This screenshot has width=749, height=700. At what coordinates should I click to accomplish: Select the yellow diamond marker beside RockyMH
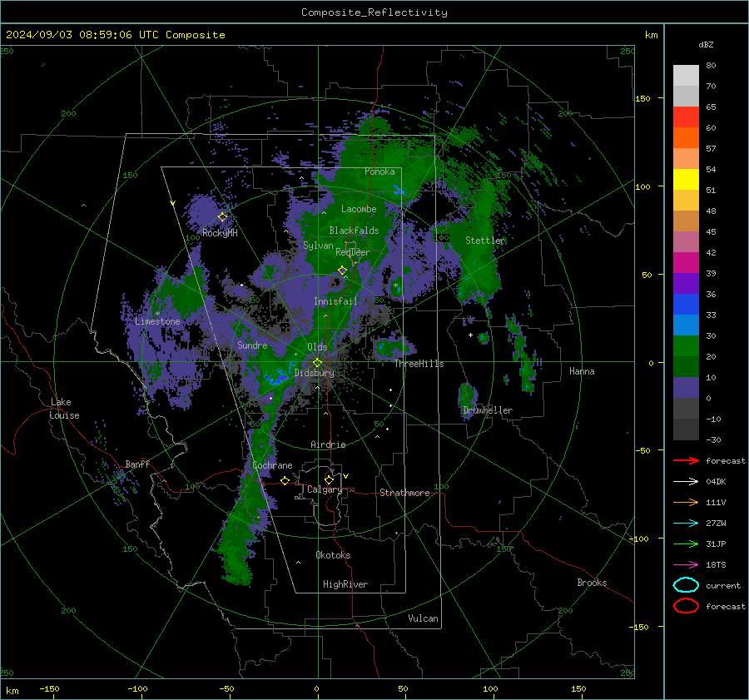click(x=222, y=217)
